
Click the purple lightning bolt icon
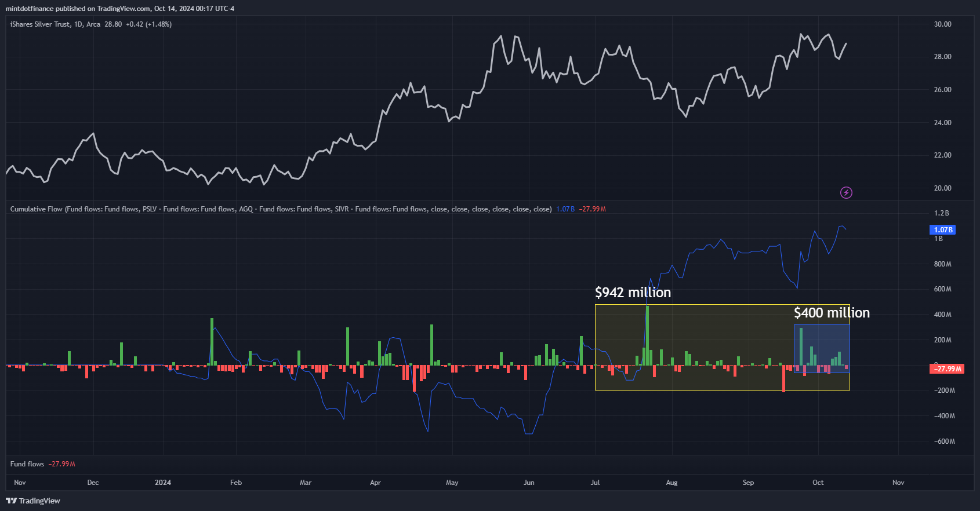[846, 193]
